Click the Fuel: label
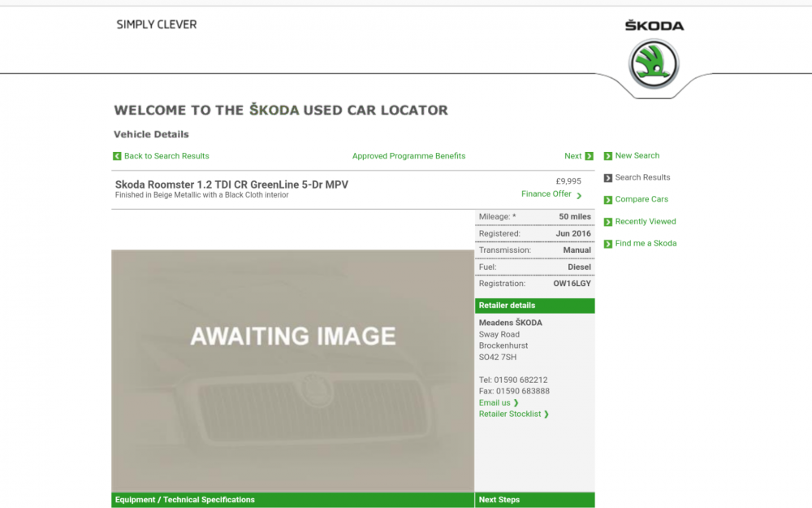Image resolution: width=812 pixels, height=508 pixels. [x=487, y=267]
